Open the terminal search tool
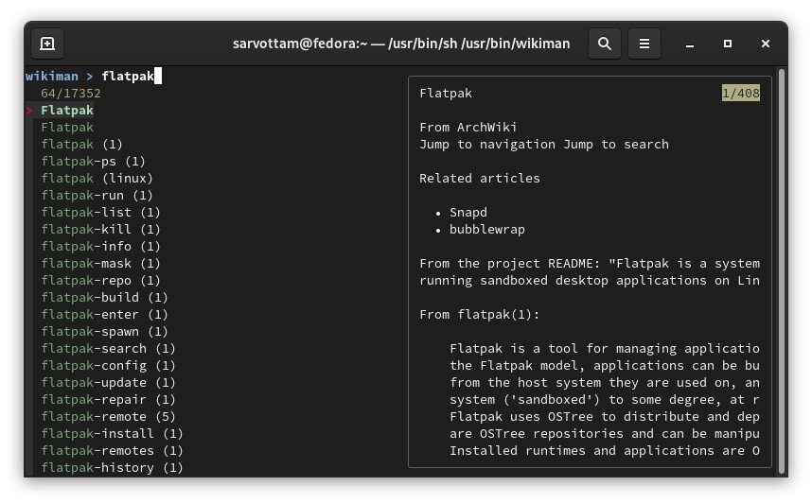 tap(605, 43)
